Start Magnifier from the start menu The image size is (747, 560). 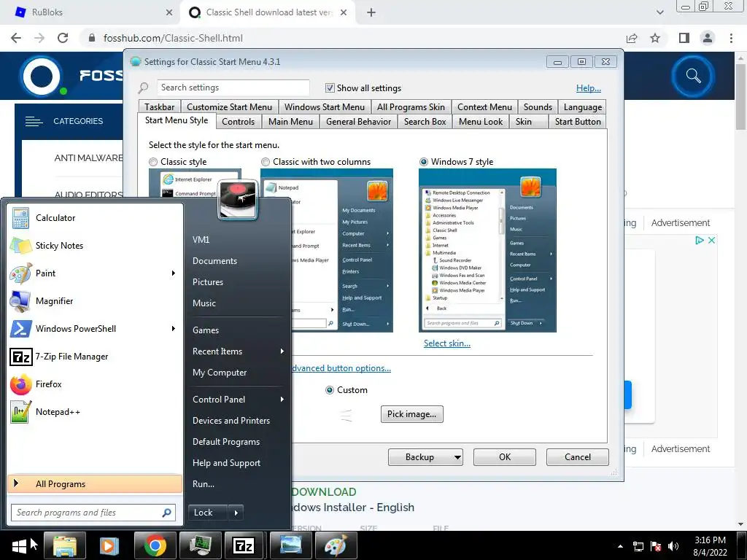point(94,301)
